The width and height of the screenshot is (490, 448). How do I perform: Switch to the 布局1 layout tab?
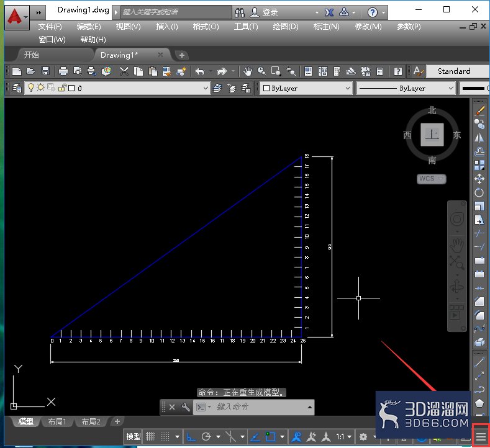coord(57,422)
